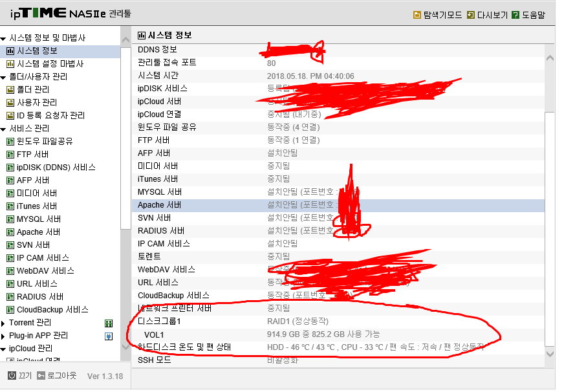This screenshot has height=392, width=564.
Task: Click the Apache 서버 sidebar icon
Action: click(x=10, y=232)
